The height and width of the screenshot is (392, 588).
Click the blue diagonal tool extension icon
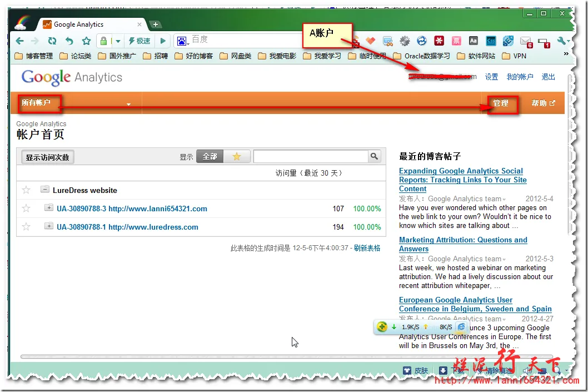coord(508,41)
